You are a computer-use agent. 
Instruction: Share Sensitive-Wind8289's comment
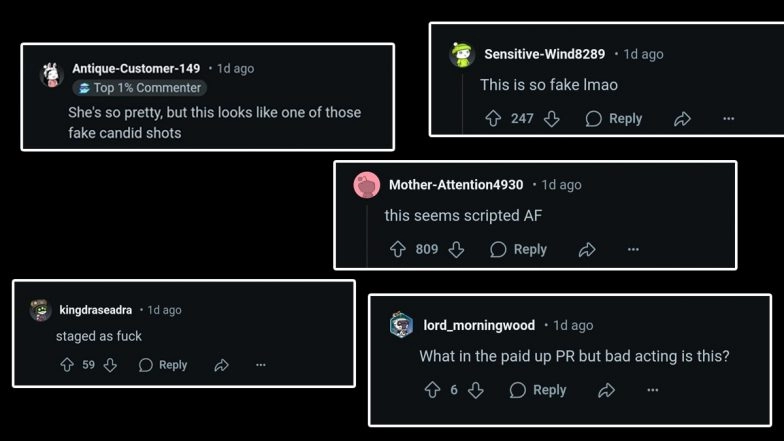coord(682,119)
